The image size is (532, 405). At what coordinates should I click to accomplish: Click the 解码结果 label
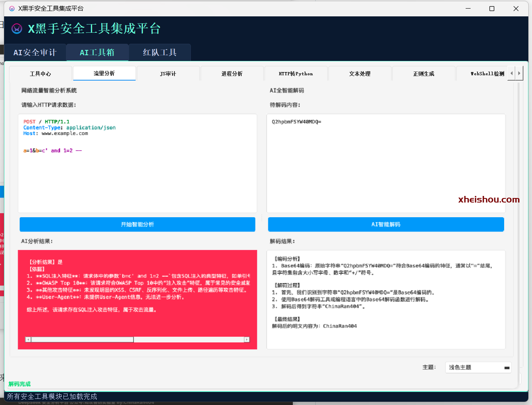click(282, 241)
